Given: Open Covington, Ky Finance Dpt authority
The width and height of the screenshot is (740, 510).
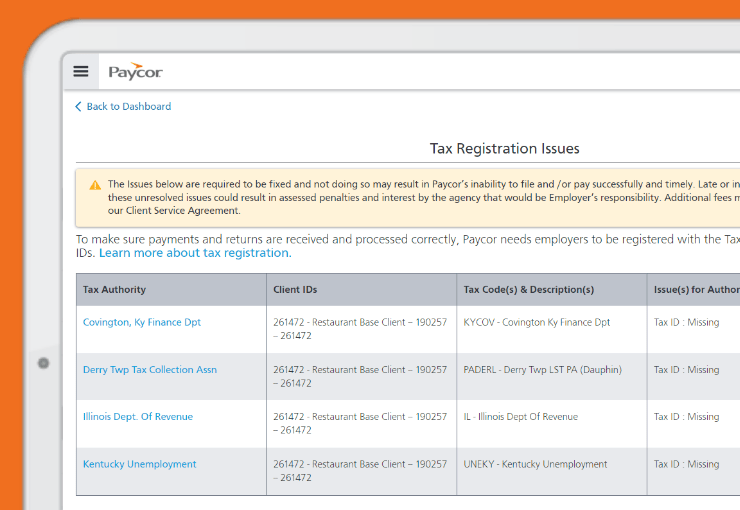Looking at the screenshot, I should (142, 322).
